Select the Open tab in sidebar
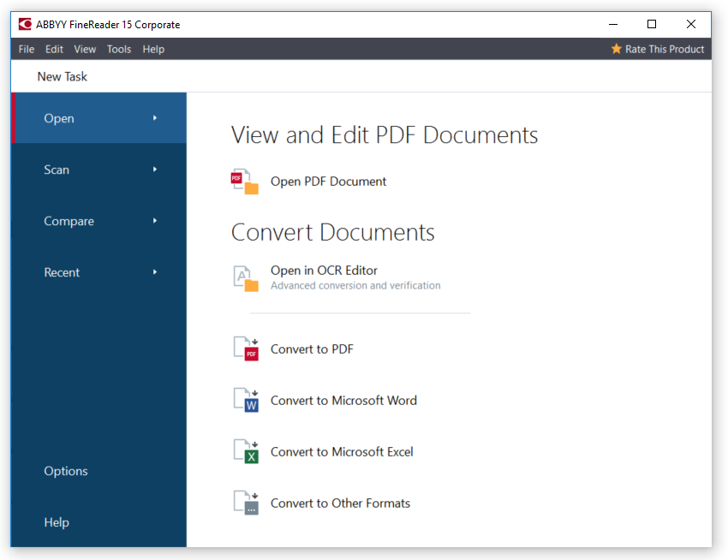 (x=98, y=118)
